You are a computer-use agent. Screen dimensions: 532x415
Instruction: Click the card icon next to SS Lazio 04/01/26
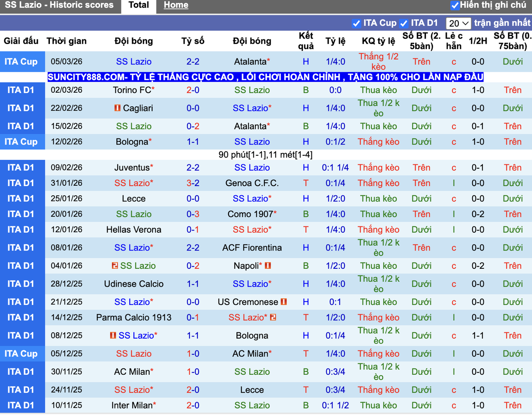click(115, 265)
